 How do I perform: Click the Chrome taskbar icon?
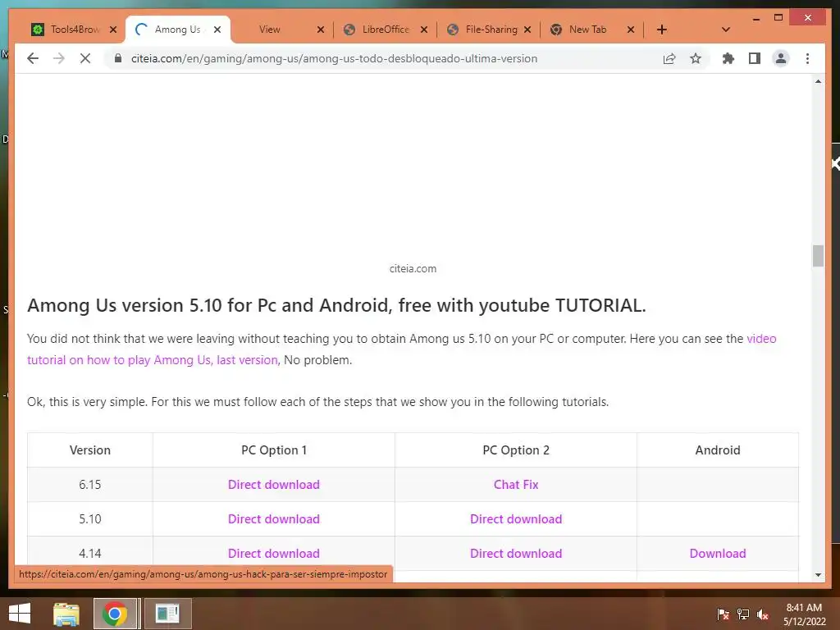(115, 614)
